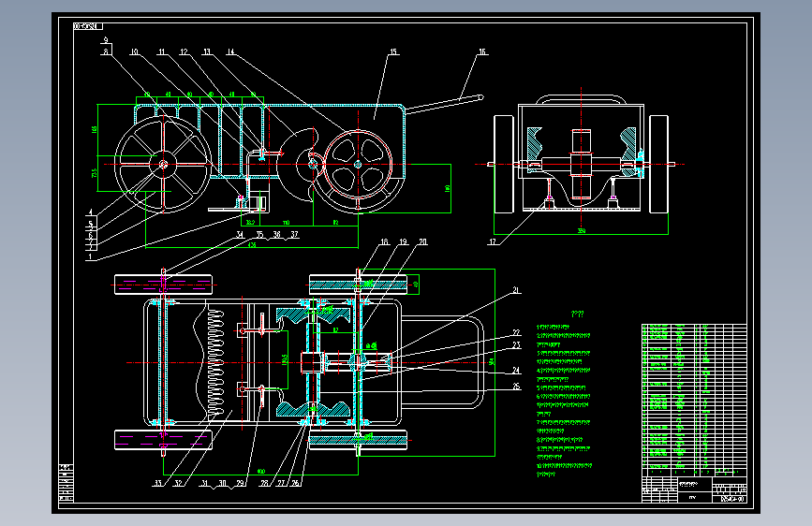Click callout number 9 at the top left

pos(106,40)
